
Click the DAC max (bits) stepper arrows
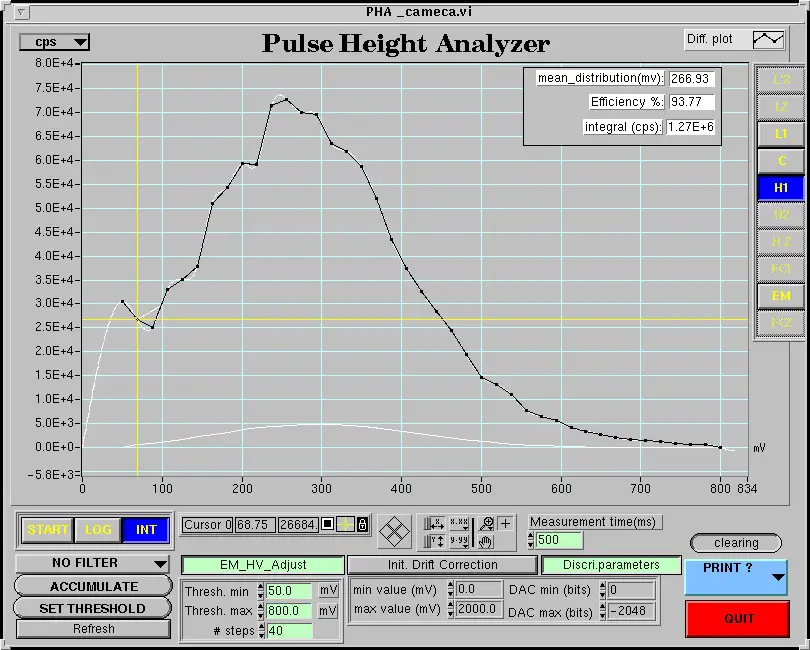click(x=602, y=611)
